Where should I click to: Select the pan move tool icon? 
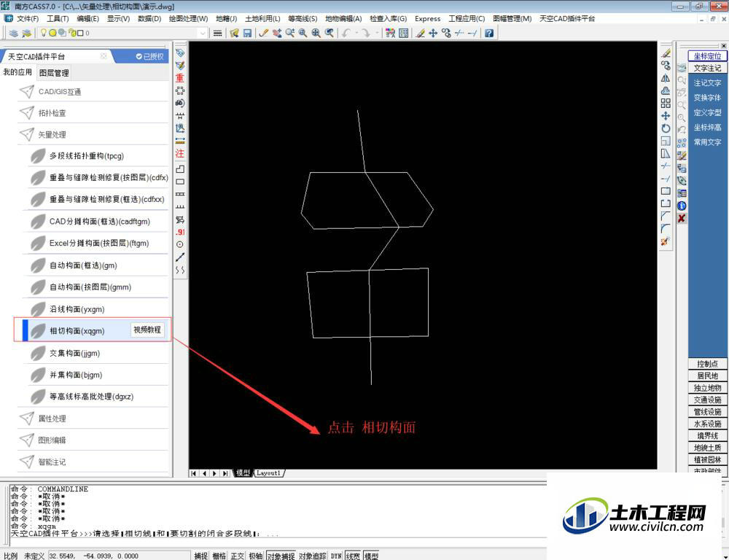tap(433, 33)
